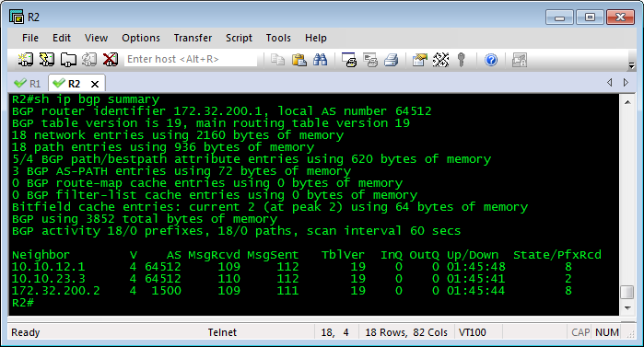Click the Copy toolbar icon
The height and width of the screenshot is (347, 644).
tap(278, 60)
